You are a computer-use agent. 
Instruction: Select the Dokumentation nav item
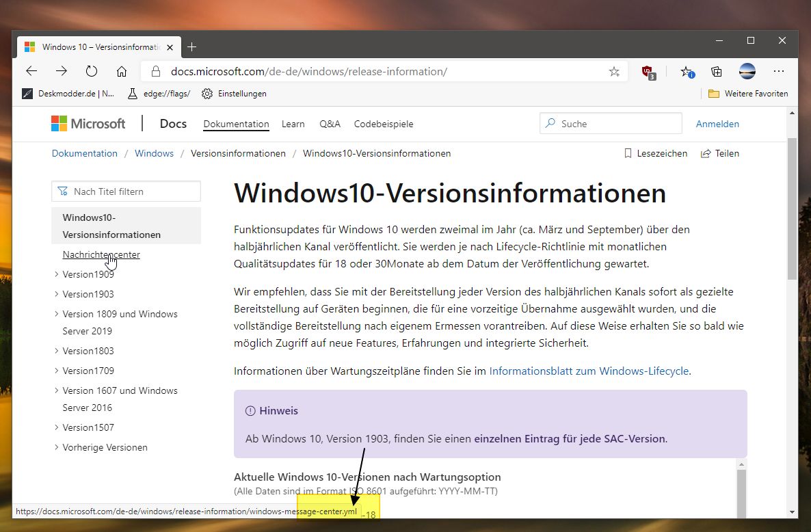236,124
